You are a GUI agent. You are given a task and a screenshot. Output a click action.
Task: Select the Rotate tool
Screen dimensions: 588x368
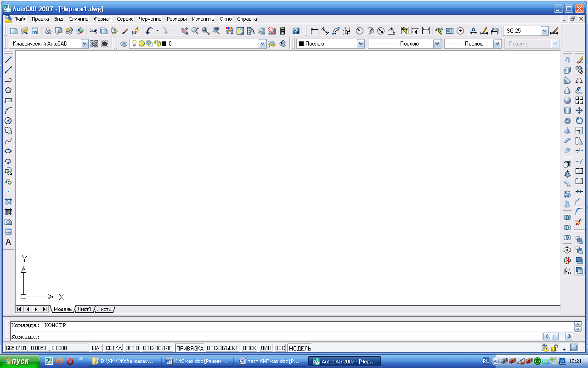click(579, 121)
